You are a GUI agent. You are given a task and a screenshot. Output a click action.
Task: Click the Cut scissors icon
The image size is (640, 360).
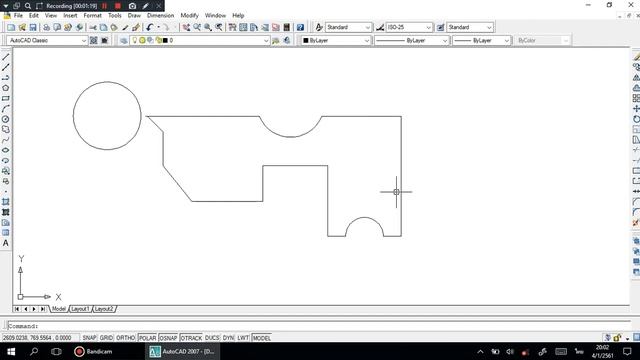tap(93, 27)
